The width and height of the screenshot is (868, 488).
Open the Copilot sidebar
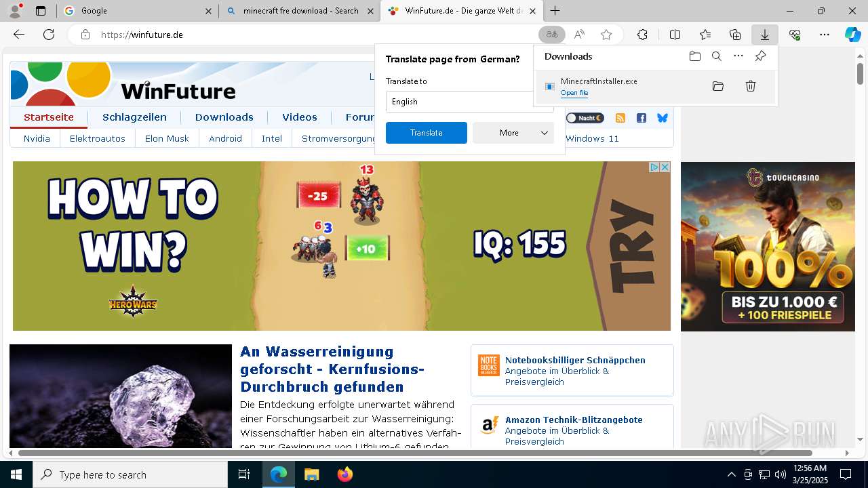point(852,35)
